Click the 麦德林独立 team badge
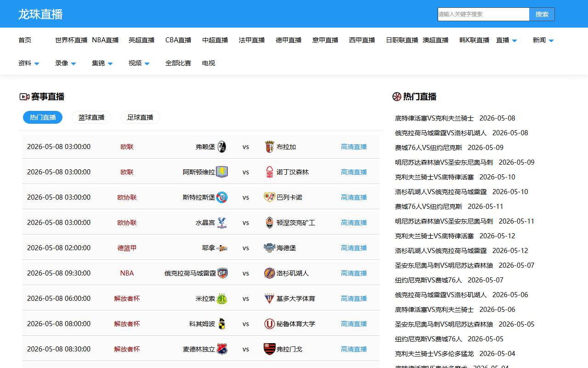Image resolution: width=588 pixels, height=368 pixels. [222, 349]
